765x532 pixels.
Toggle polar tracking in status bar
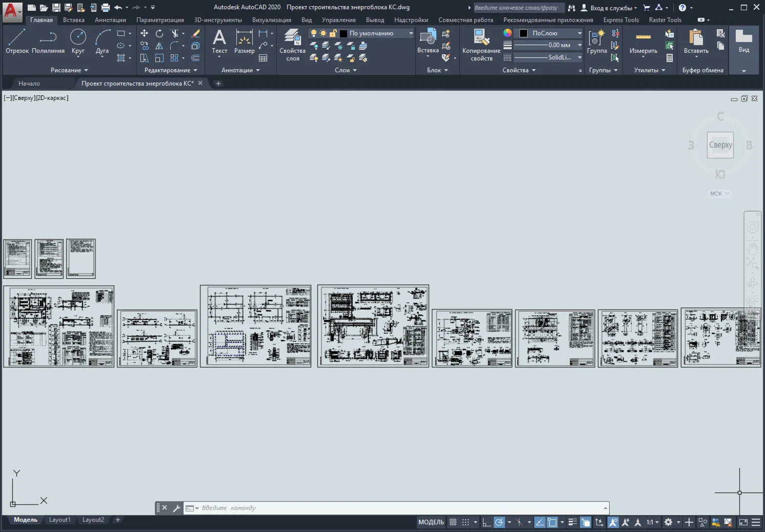click(x=499, y=522)
